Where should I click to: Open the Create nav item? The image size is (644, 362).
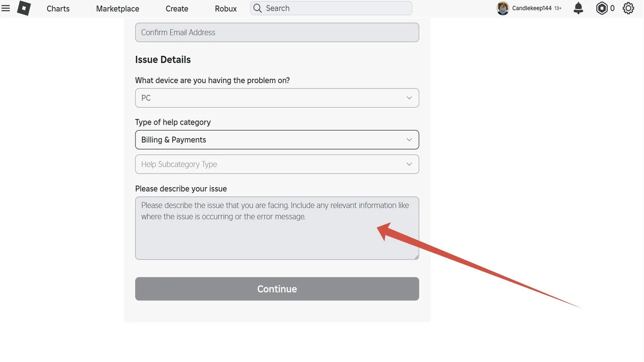[x=177, y=8]
